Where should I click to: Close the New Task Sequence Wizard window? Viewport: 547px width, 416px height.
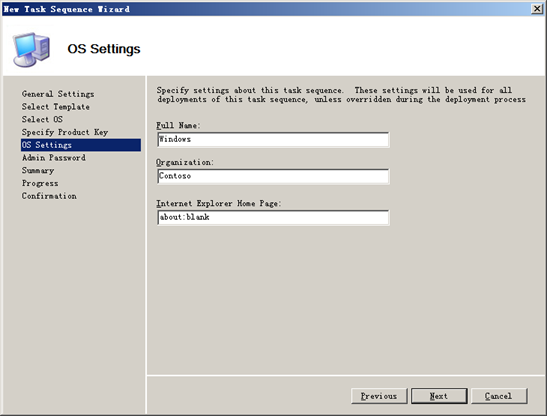pyautogui.click(x=537, y=9)
